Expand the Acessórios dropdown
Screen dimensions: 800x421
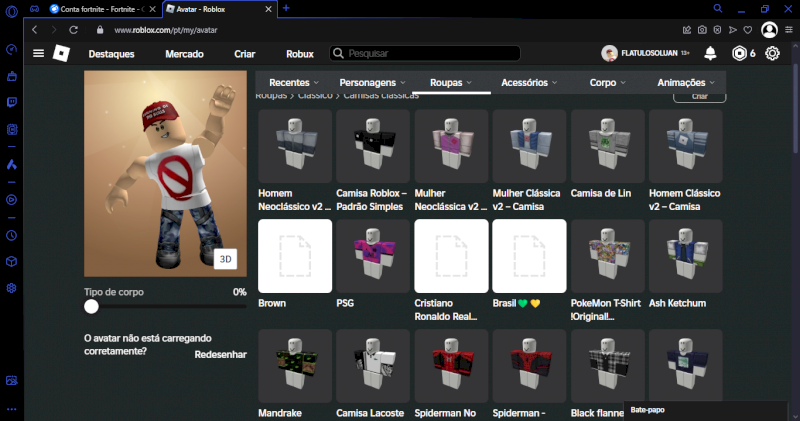pos(530,83)
